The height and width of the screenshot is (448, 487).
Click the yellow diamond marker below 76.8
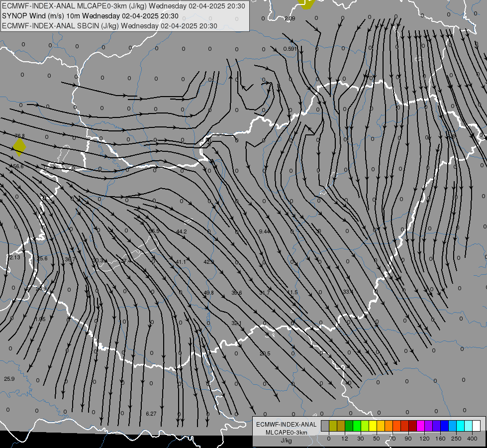[x=19, y=147]
